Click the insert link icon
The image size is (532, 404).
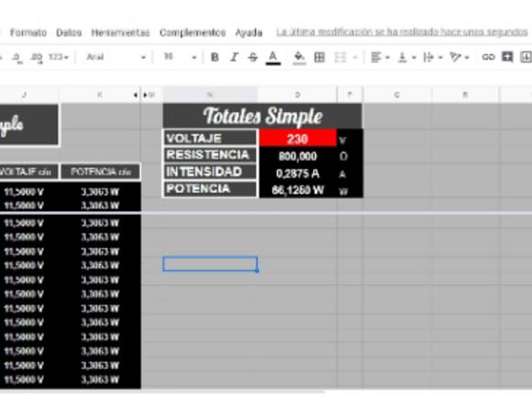(x=488, y=57)
